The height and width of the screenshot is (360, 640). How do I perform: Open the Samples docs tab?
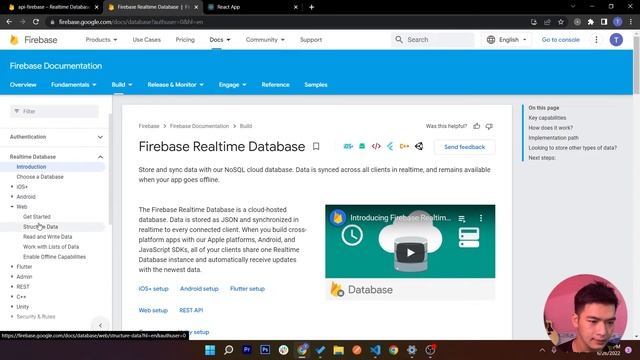[316, 84]
